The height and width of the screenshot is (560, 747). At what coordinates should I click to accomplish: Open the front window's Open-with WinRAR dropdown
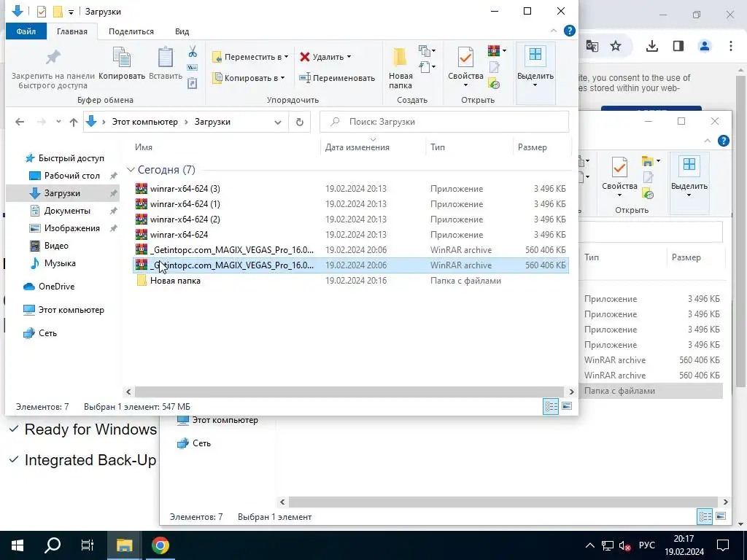point(505,50)
